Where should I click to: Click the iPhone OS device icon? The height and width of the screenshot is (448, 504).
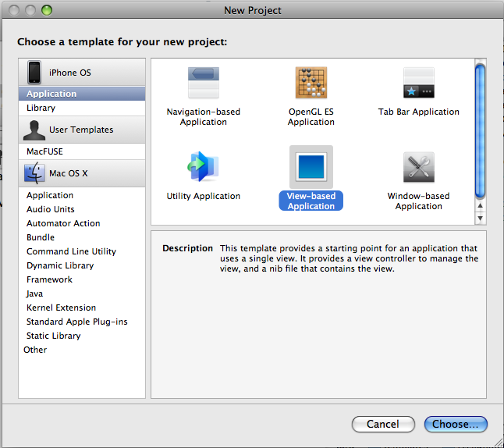click(34, 72)
